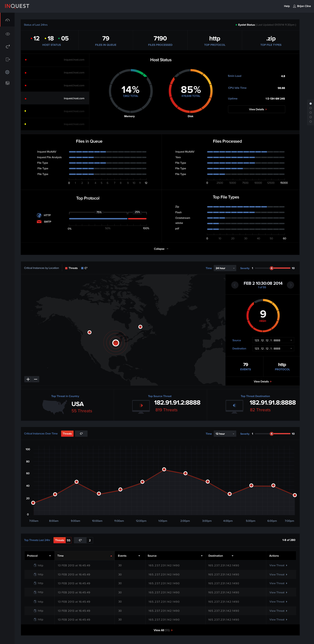Open the 24 hour time dropdown

225,268
